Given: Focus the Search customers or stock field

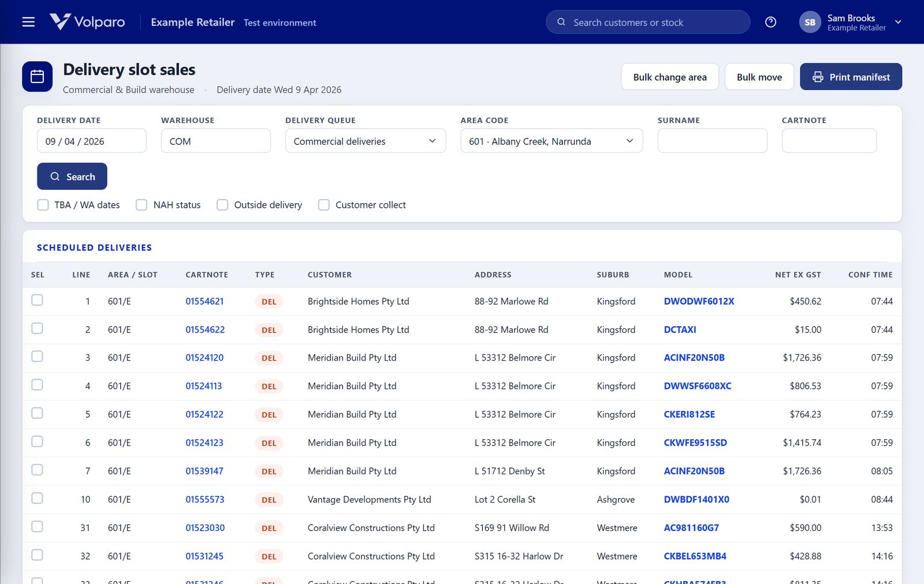Looking at the screenshot, I should [x=648, y=22].
